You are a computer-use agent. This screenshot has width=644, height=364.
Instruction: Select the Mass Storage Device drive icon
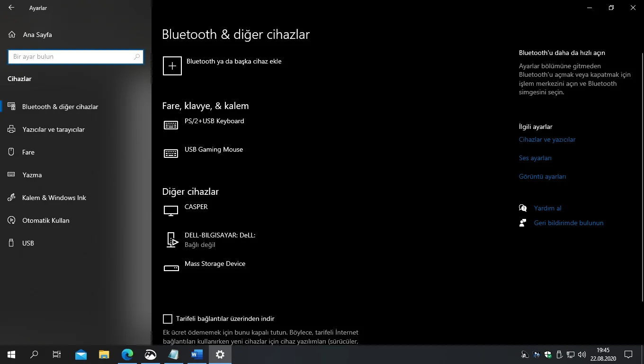click(171, 268)
